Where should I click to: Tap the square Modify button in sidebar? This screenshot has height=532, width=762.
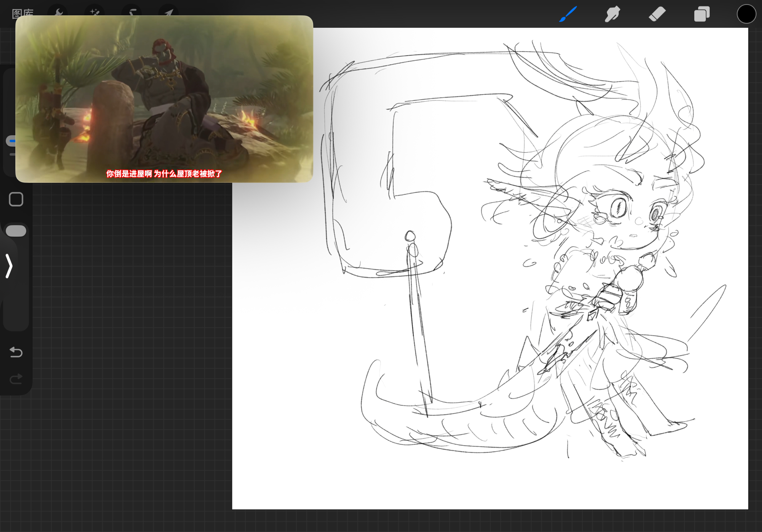16,199
